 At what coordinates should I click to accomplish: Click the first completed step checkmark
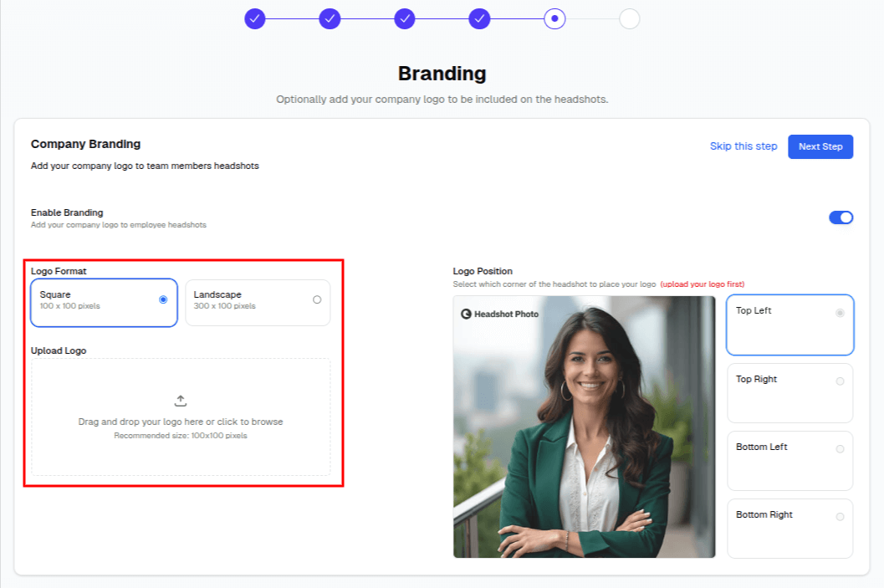(255, 18)
